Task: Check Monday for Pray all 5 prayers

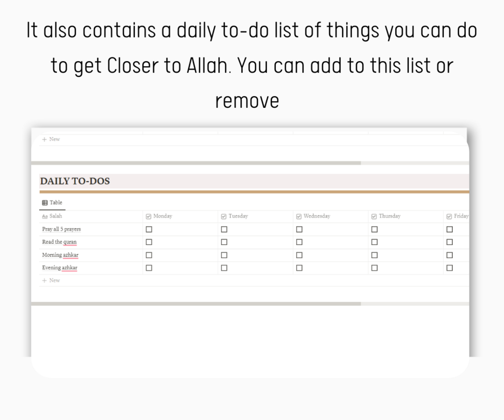Action: point(149,230)
